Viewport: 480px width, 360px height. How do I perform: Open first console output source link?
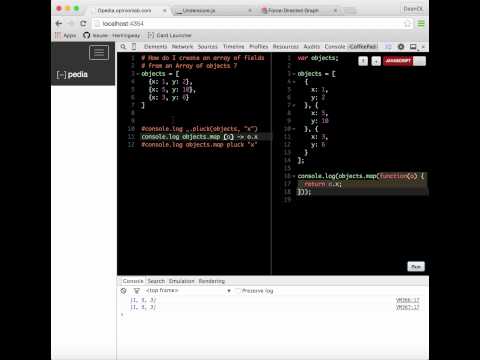[407, 300]
